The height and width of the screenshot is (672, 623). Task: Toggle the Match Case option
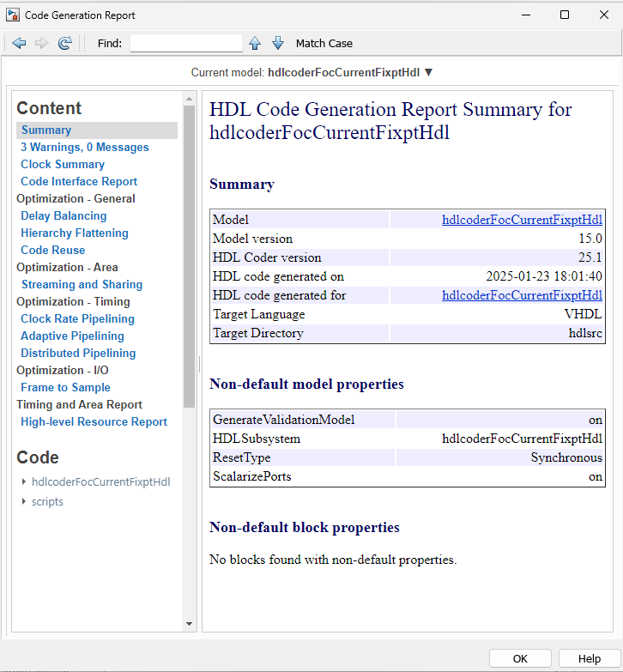(x=324, y=43)
